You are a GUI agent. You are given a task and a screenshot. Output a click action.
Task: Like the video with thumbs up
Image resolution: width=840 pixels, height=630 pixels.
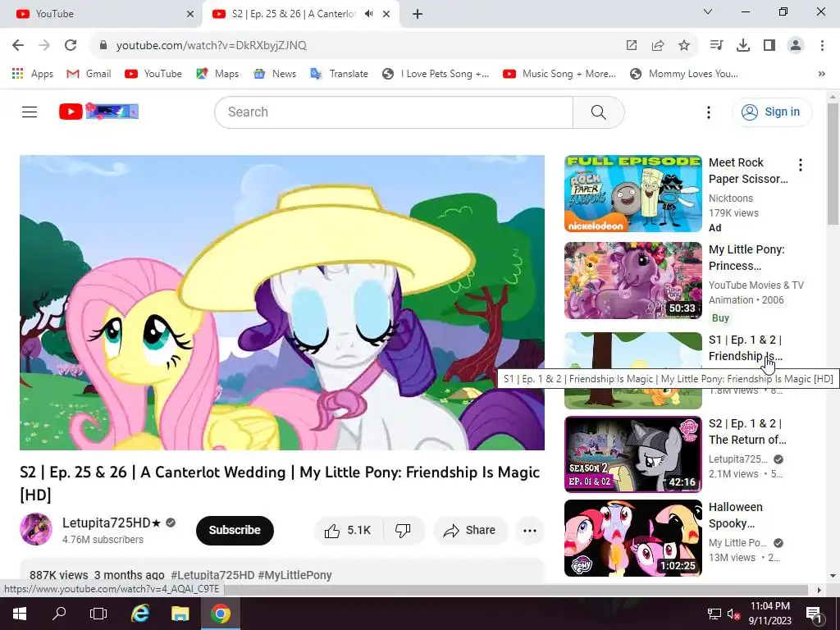(347, 531)
